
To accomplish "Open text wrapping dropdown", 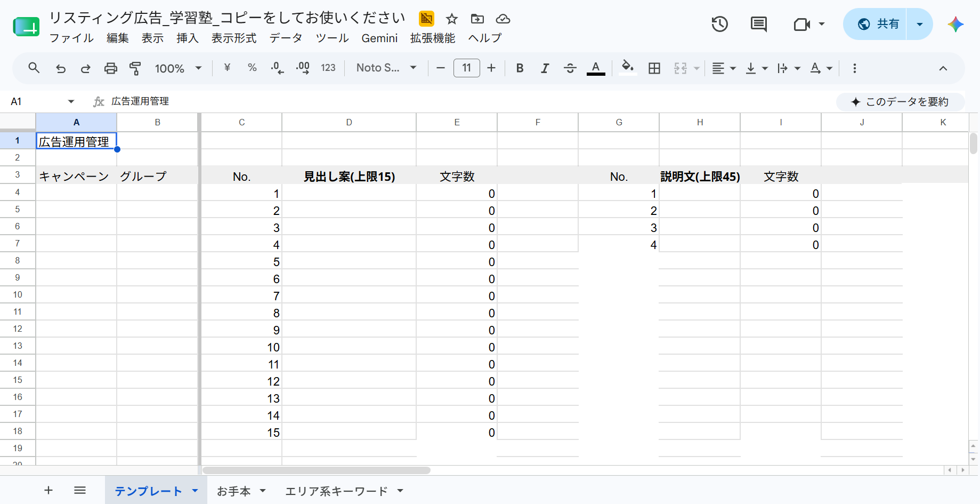I will [x=789, y=68].
